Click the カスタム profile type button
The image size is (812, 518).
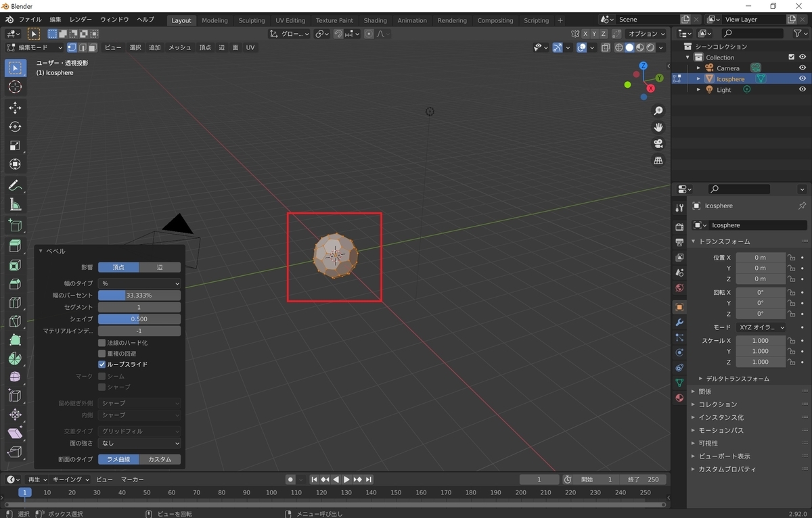coord(160,459)
